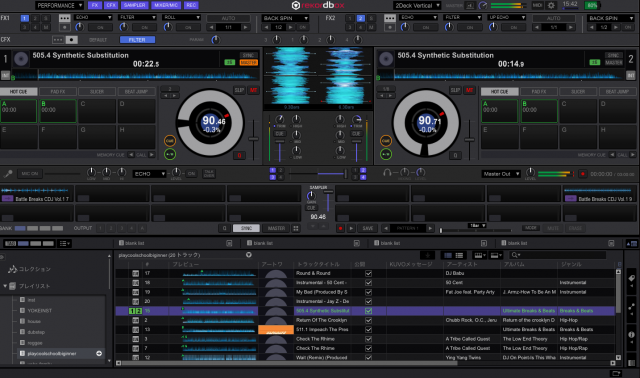Click sampler sequencer play icon
The height and width of the screenshot is (378, 640).
coord(351,229)
